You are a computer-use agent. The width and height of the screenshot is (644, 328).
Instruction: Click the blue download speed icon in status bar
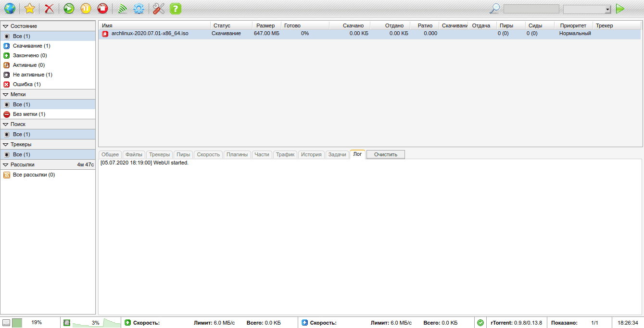tap(304, 323)
